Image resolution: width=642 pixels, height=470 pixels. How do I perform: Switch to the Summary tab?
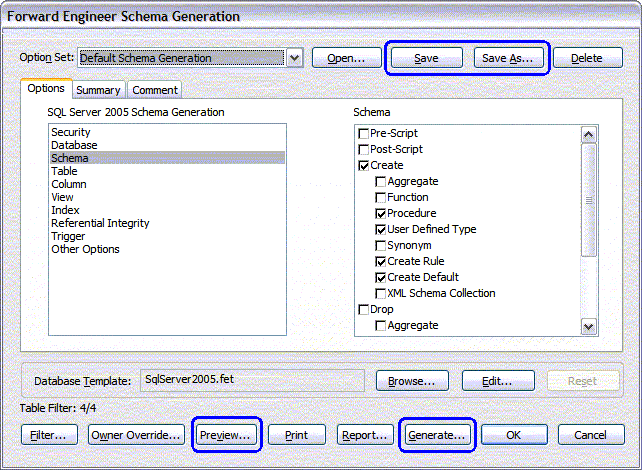pos(98,90)
